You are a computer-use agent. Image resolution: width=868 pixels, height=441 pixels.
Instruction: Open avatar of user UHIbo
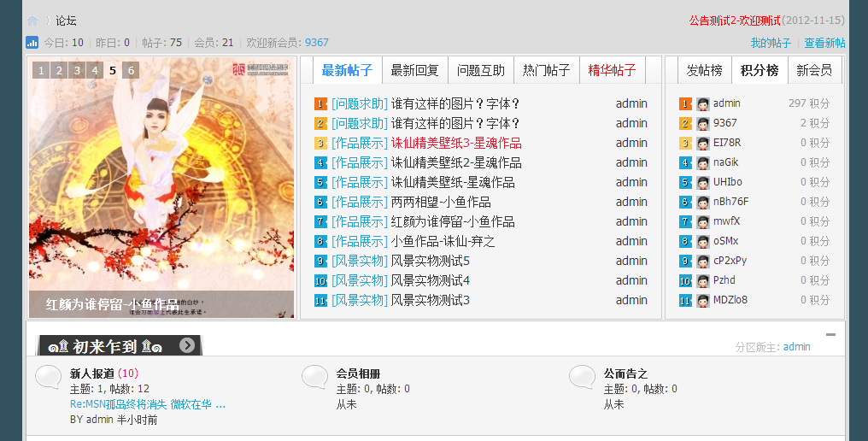[703, 182]
